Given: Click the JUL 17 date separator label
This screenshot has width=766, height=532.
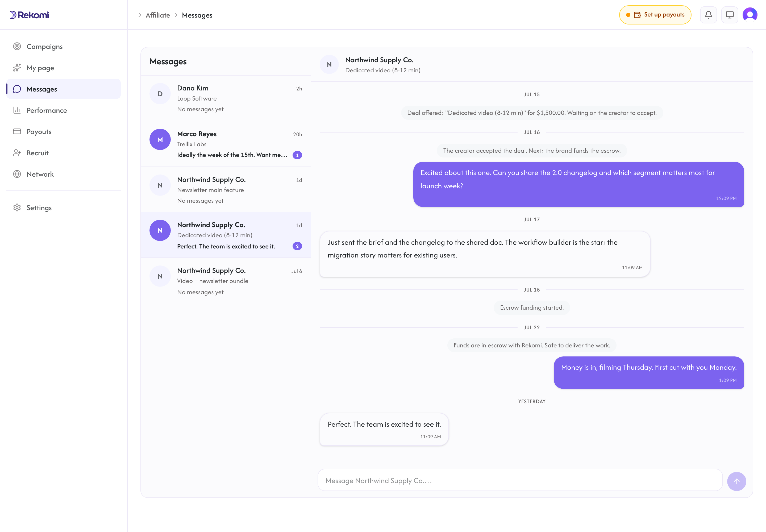Looking at the screenshot, I should pyautogui.click(x=532, y=219).
